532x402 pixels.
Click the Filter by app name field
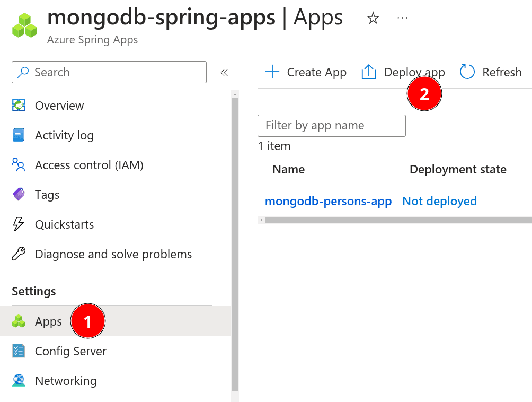click(x=331, y=126)
